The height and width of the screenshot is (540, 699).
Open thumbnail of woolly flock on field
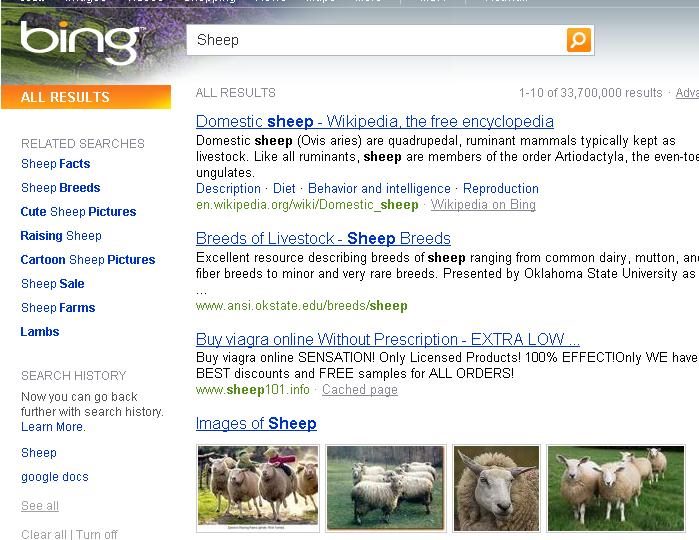point(386,488)
